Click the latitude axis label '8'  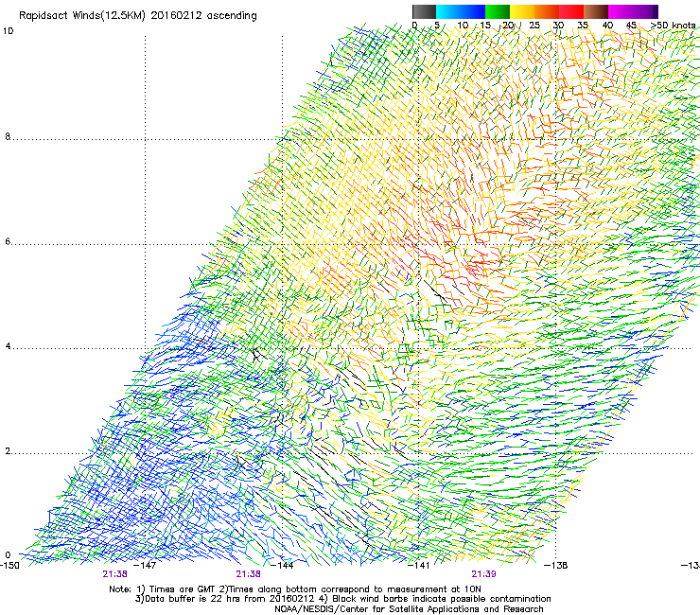[x=8, y=136]
